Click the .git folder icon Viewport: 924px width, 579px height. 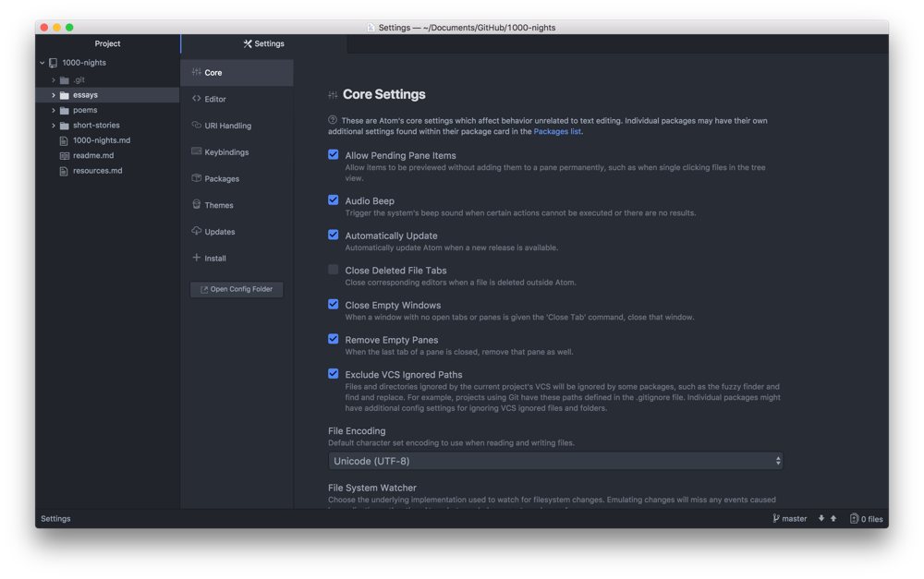(65, 80)
